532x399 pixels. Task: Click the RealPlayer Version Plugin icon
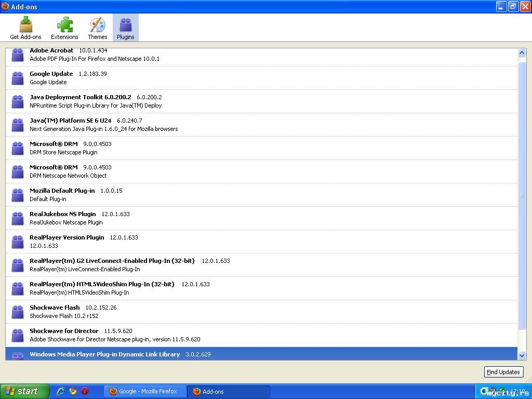[18, 242]
